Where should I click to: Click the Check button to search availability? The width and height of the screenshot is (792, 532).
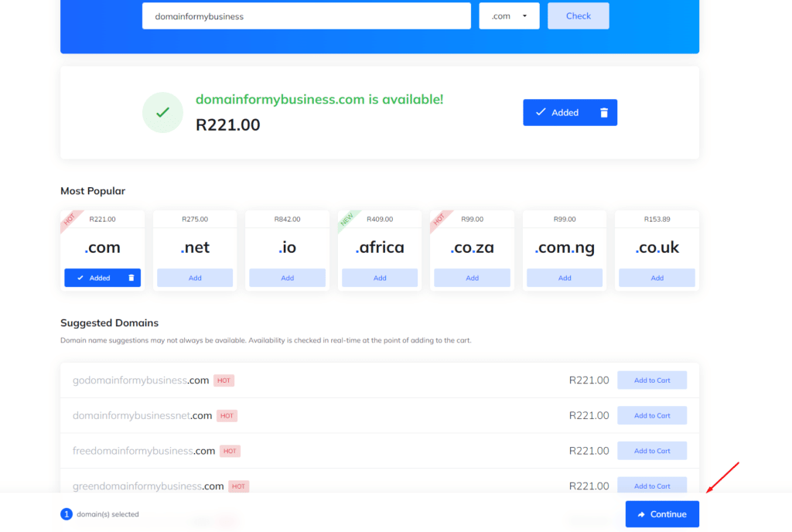tap(578, 15)
